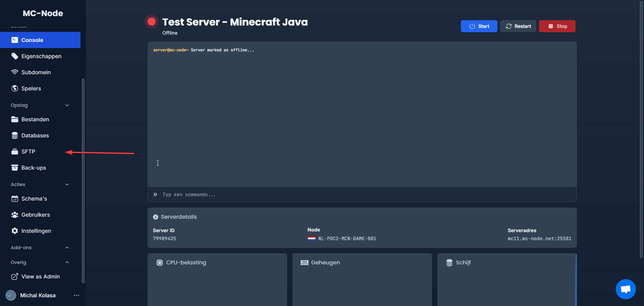Click the Offline status text

(x=170, y=33)
